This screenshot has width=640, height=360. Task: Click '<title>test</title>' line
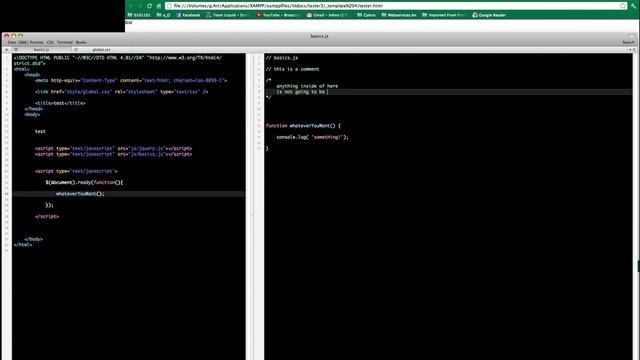[x=60, y=103]
